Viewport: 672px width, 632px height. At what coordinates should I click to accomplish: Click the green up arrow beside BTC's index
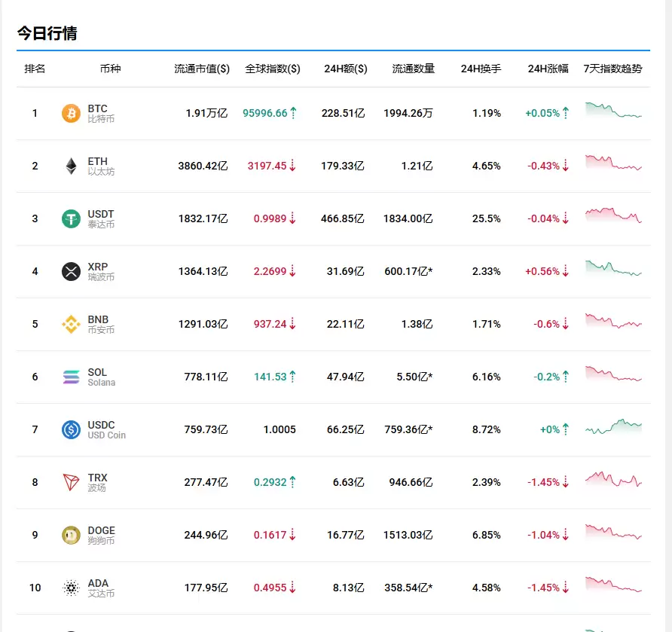pos(293,111)
